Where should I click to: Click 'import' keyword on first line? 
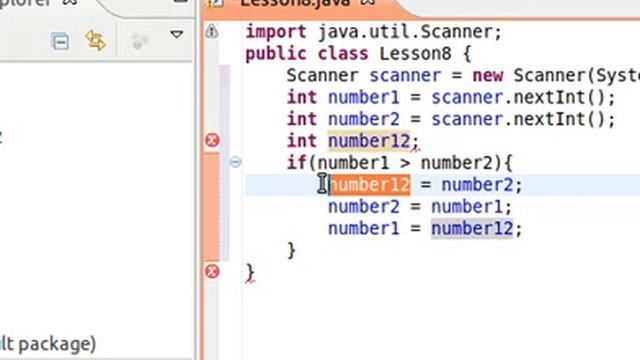(276, 32)
